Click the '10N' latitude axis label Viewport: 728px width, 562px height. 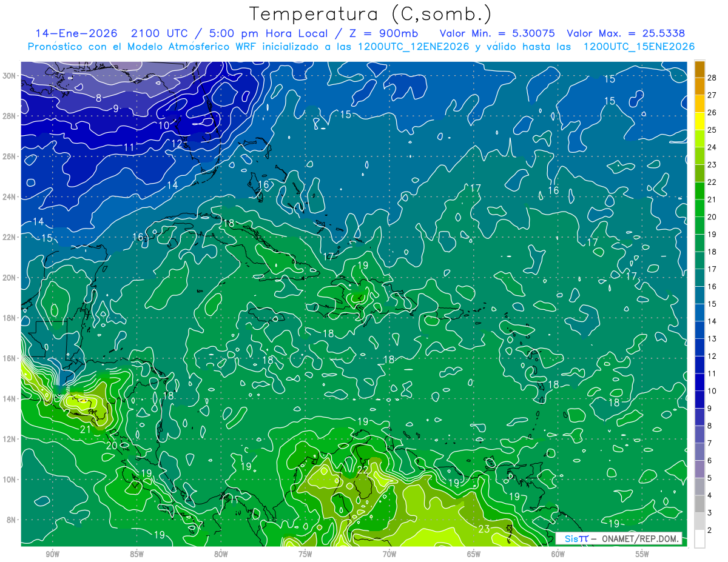[10, 480]
